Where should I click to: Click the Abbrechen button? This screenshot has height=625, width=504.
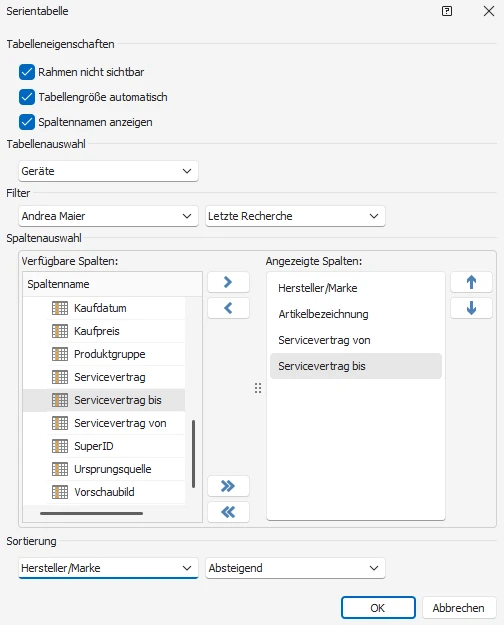click(459, 608)
